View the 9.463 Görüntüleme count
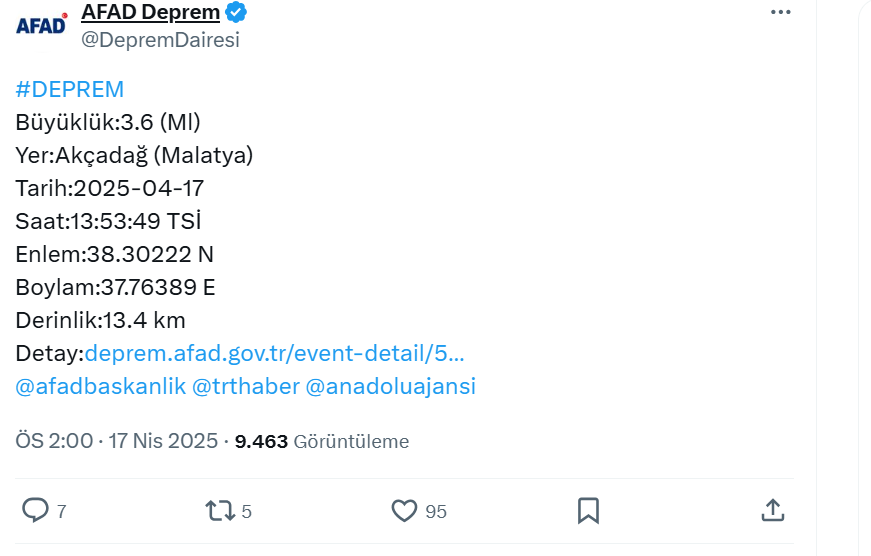 pos(322,442)
